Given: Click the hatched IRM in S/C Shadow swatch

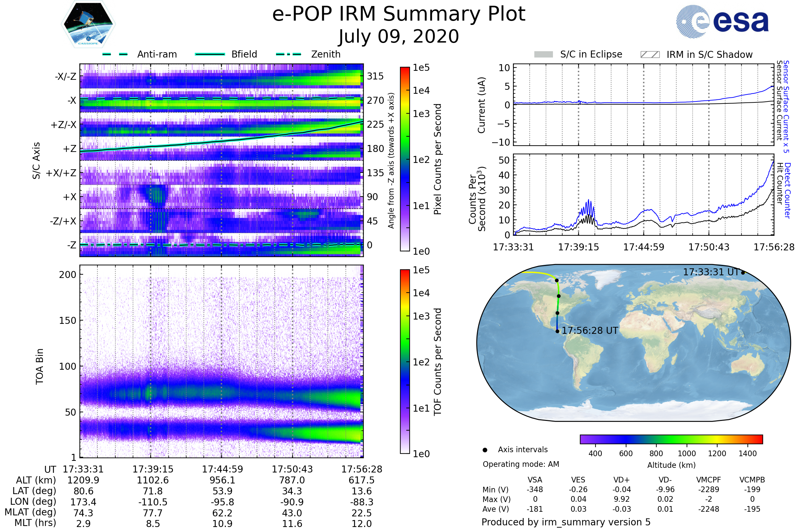Looking at the screenshot, I should 650,55.
